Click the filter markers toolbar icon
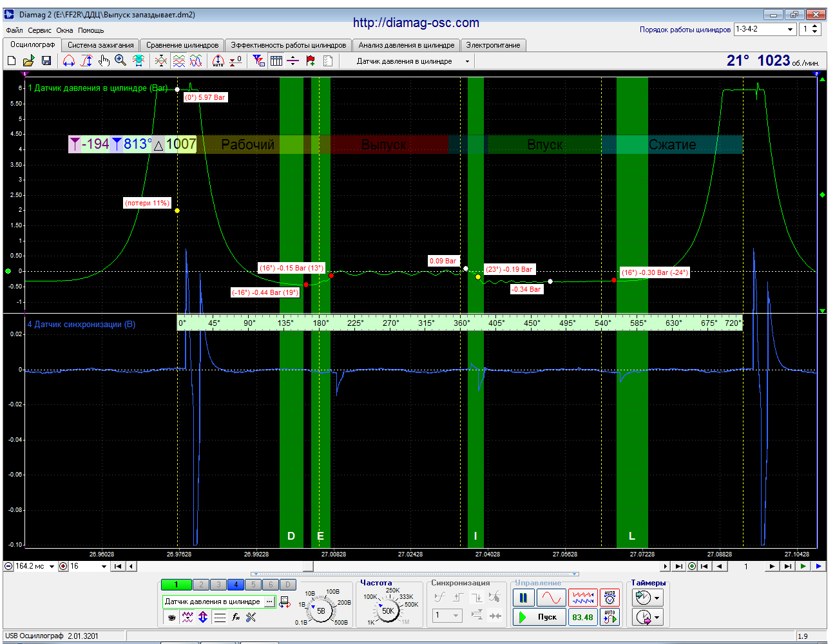Screen dimensions: 835x644 pos(259,61)
